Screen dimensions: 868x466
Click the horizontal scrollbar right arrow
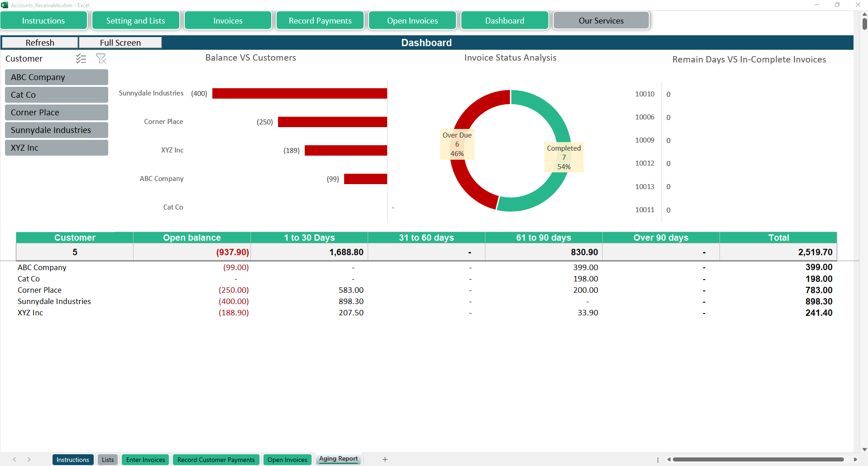click(x=855, y=459)
